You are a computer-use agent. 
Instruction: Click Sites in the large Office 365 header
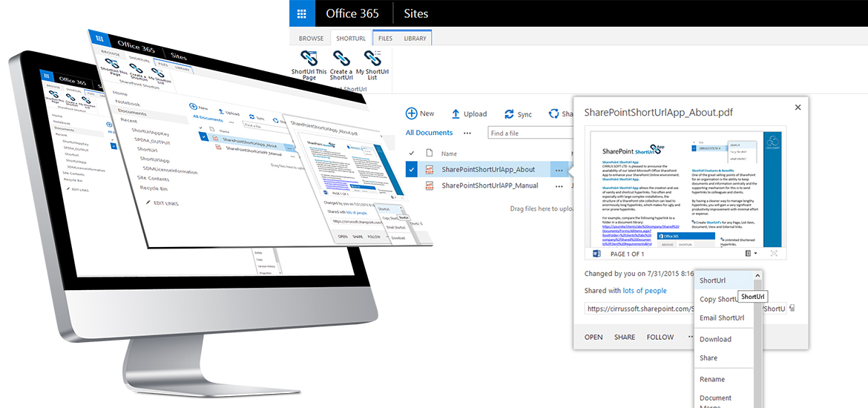[415, 13]
